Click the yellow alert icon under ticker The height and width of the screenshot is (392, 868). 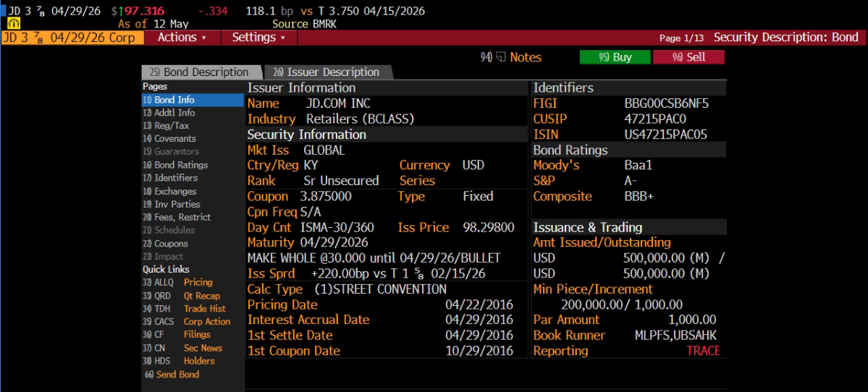coord(14,23)
